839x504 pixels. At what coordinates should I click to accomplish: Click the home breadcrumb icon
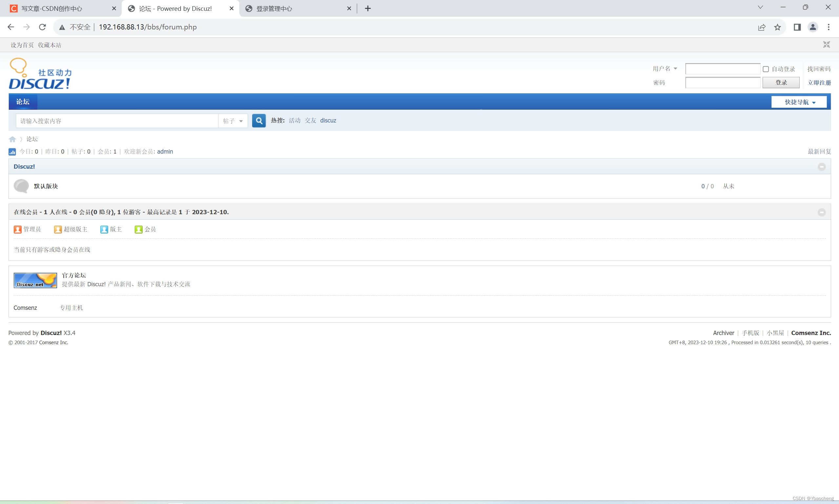(12, 139)
